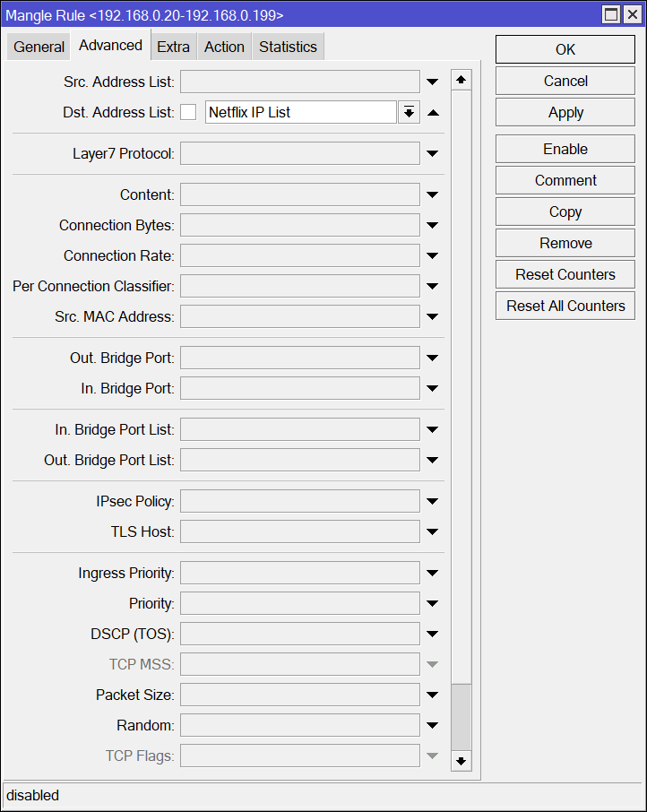Click Reset All Counters

pos(565,306)
